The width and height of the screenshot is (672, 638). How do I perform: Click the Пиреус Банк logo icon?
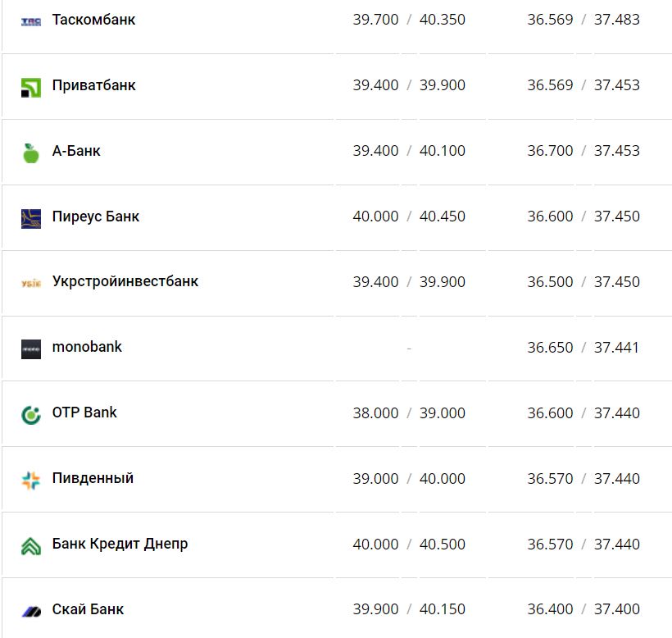click(31, 218)
